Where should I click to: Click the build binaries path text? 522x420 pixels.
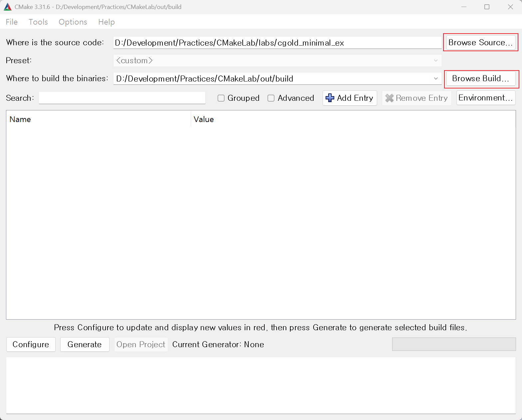tap(205, 78)
